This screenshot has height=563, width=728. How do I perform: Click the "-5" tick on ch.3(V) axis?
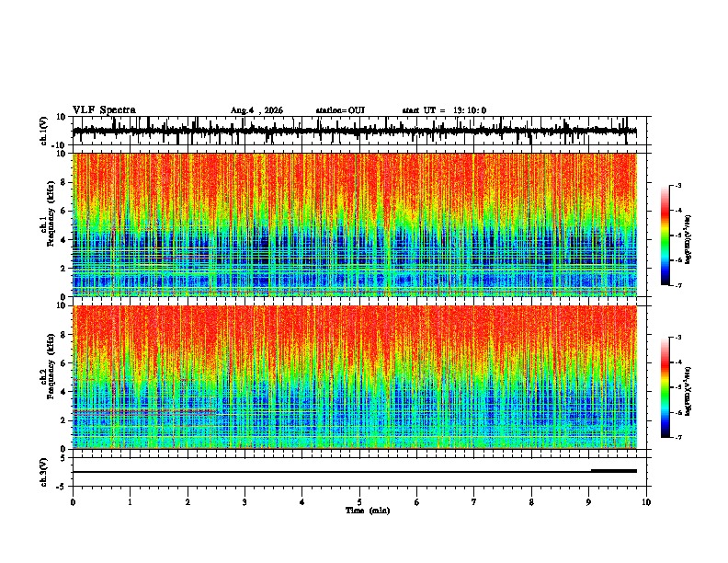pos(63,487)
